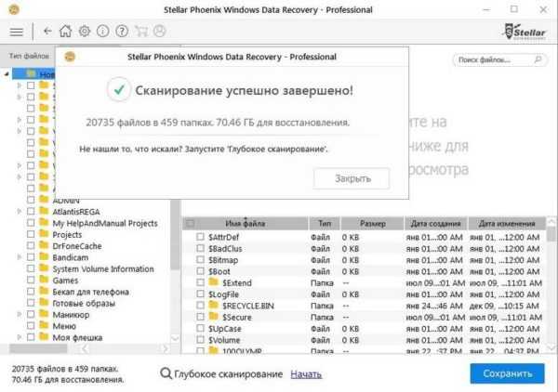Check the $AttrDef file checkbox
558x392 pixels.
(x=200, y=237)
